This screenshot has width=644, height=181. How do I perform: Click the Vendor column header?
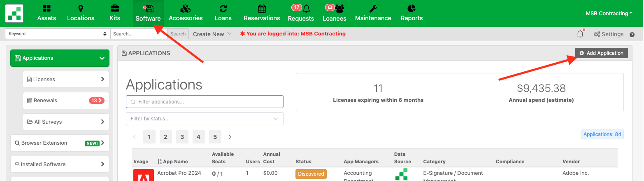click(571, 162)
